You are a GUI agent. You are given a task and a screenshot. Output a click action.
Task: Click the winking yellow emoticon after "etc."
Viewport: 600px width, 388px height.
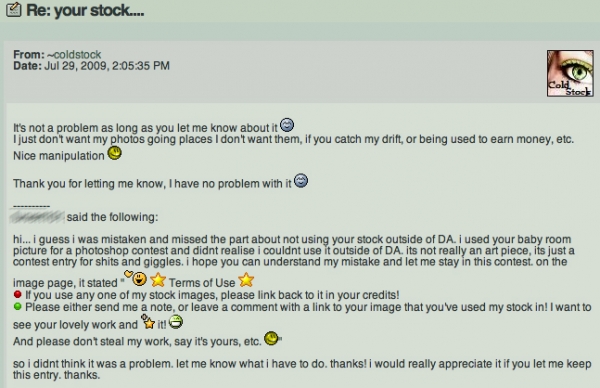[x=271, y=338]
